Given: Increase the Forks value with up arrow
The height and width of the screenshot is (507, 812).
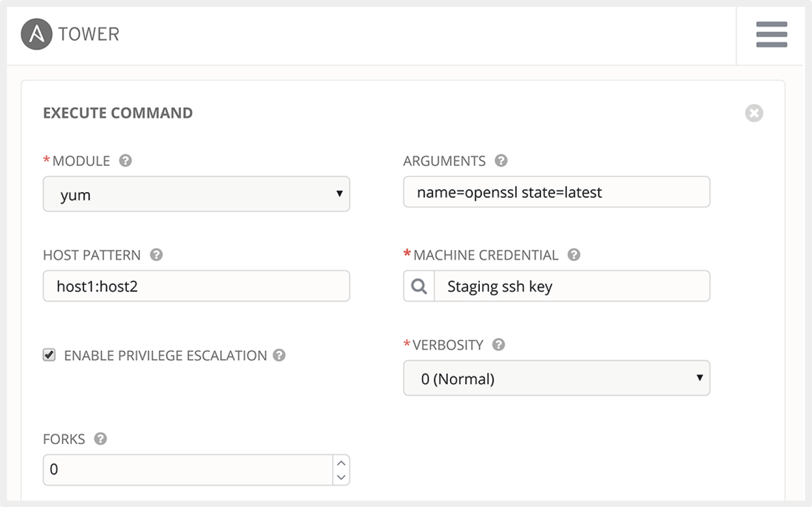Looking at the screenshot, I should [341, 463].
